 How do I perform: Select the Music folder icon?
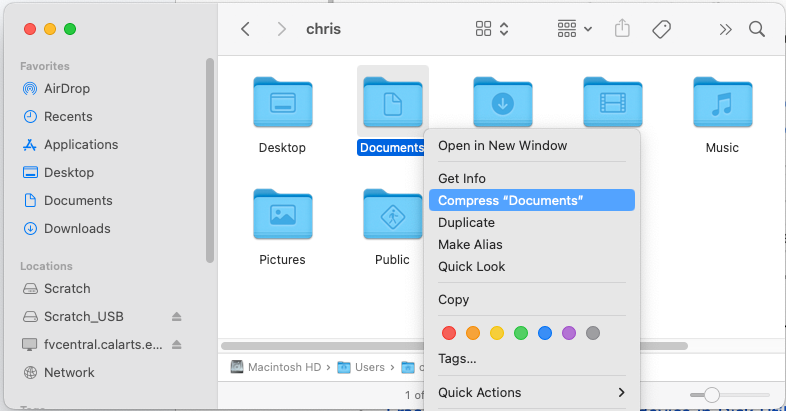(x=722, y=102)
